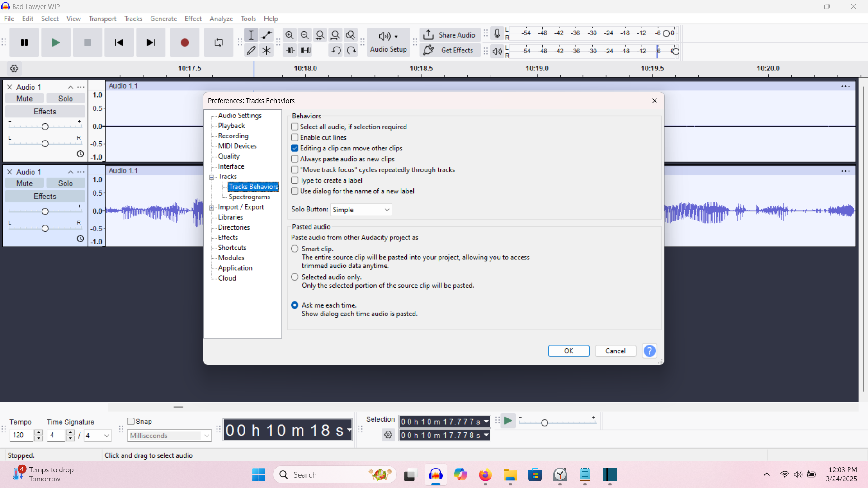Click the Zoom In magnifier icon

[289, 35]
